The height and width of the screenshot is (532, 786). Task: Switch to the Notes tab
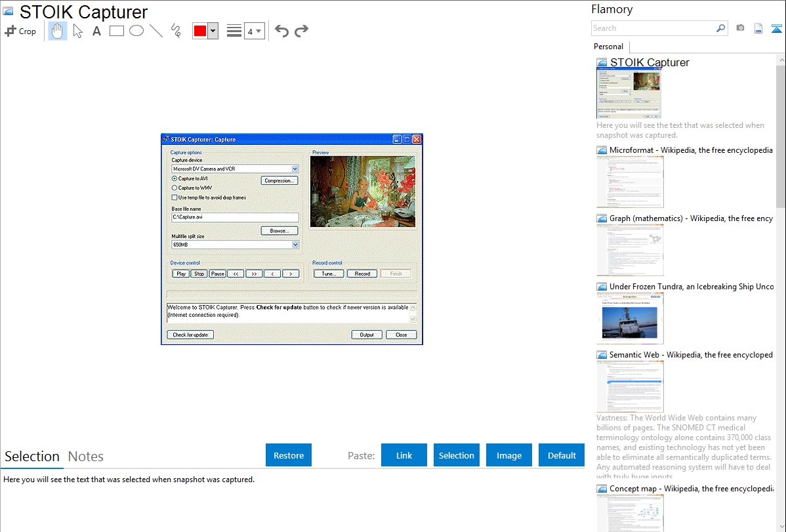86,457
